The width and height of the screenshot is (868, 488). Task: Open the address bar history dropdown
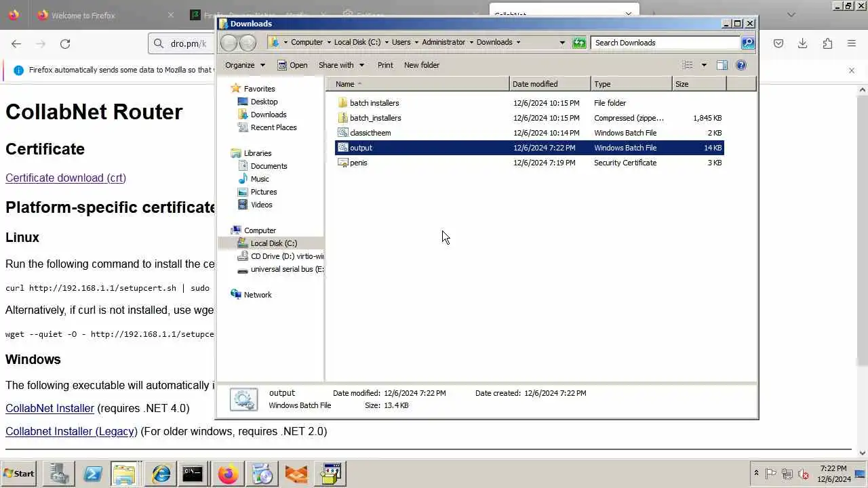point(562,42)
